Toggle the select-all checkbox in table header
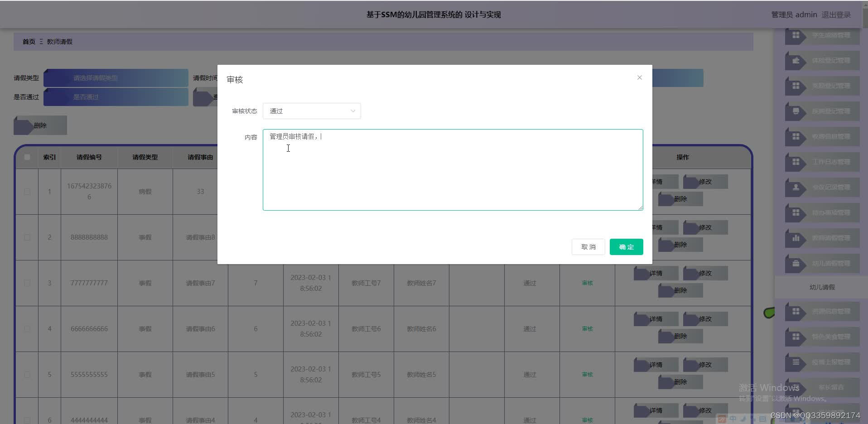Image resolution: width=868 pixels, height=424 pixels. click(27, 157)
